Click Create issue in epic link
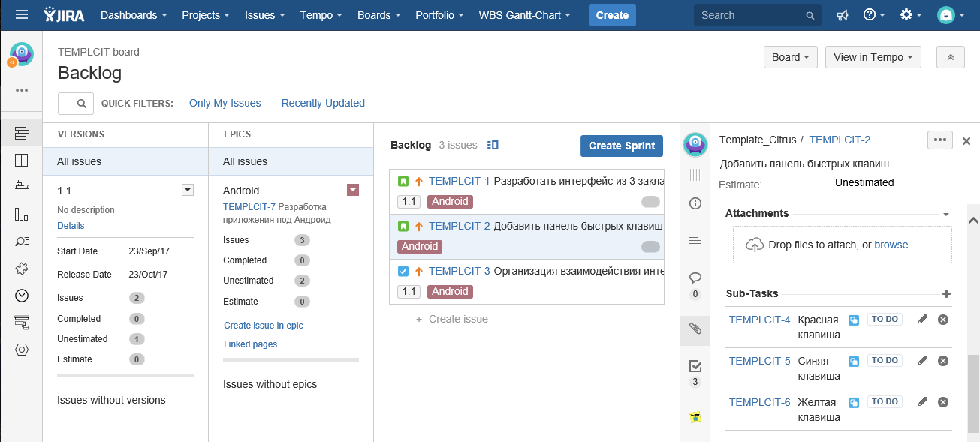Screen dimensions: 980x442 click(264, 326)
